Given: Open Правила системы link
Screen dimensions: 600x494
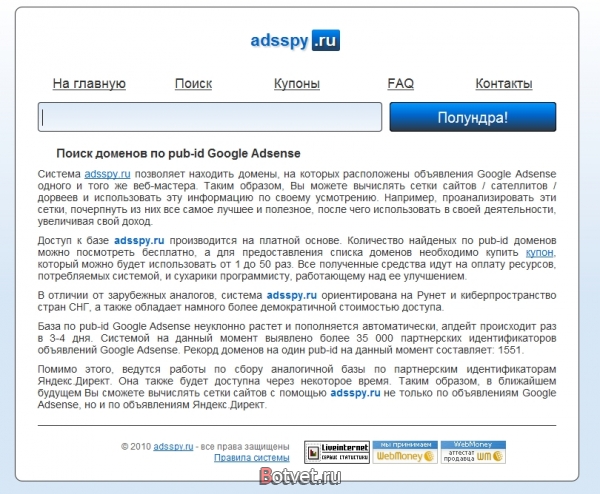Looking at the screenshot, I should click(x=251, y=458).
